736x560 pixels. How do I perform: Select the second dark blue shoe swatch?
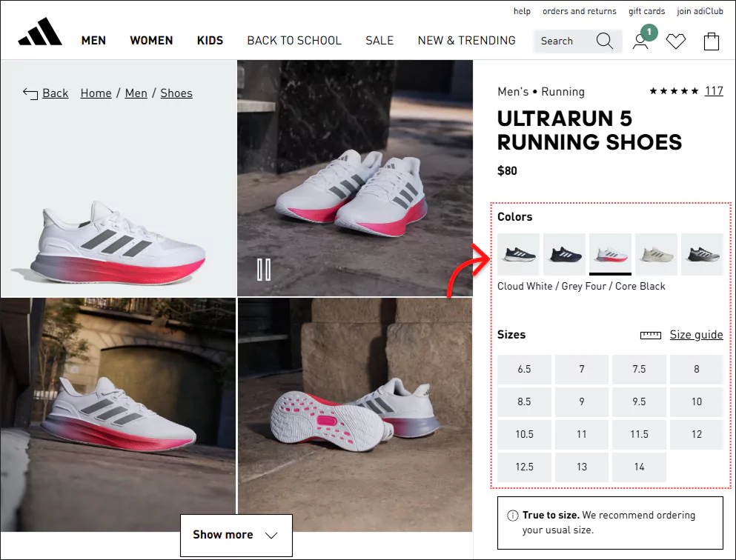click(565, 254)
